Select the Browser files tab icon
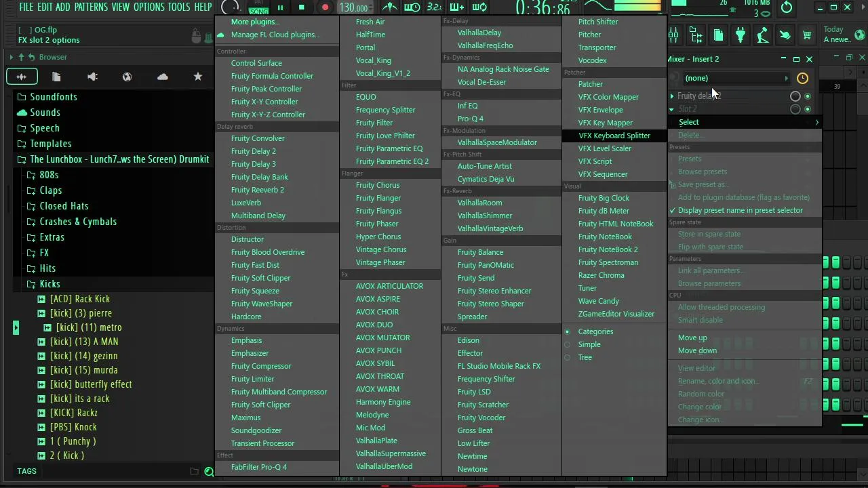 point(57,77)
